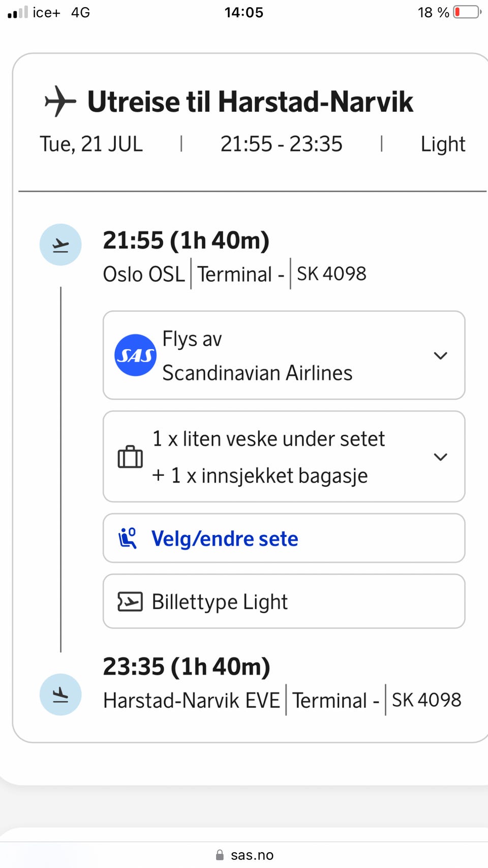Screen dimensions: 488x868
Task: Tap the seat selection icon
Action: 128,538
